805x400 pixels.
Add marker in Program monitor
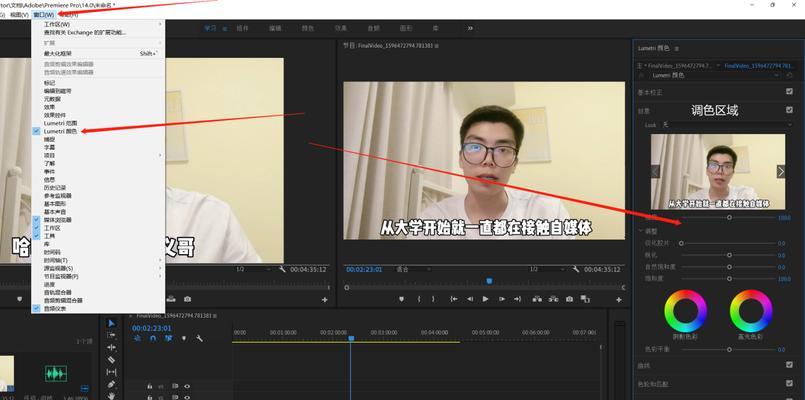click(x=401, y=299)
